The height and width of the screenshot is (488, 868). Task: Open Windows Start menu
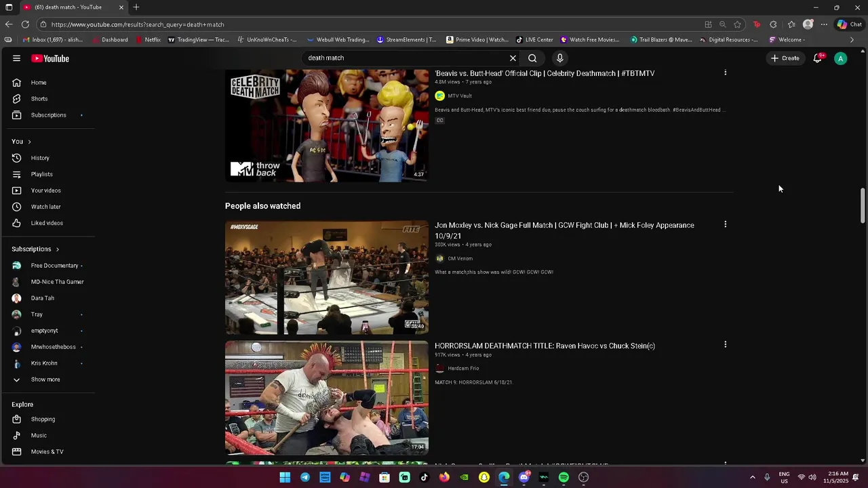285,478
